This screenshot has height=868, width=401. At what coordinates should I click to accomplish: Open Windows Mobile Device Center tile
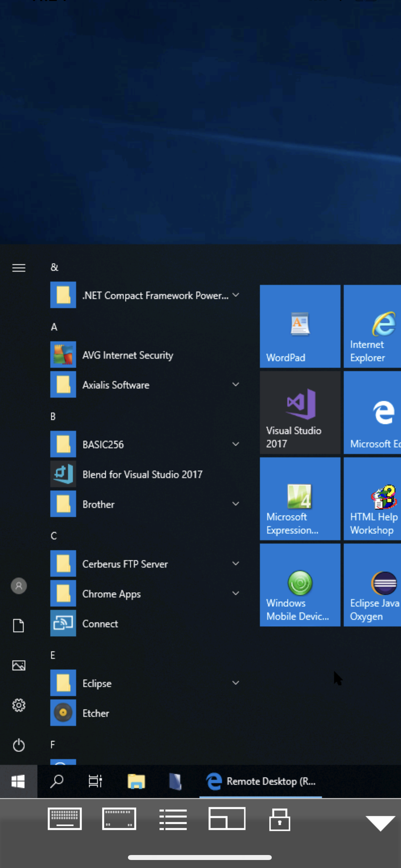point(300,584)
